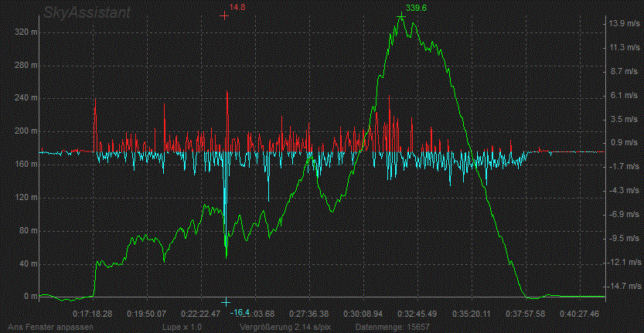644x333 pixels.
Task: Click the cyan minimum sink-rate cross marker
Action: (x=226, y=302)
